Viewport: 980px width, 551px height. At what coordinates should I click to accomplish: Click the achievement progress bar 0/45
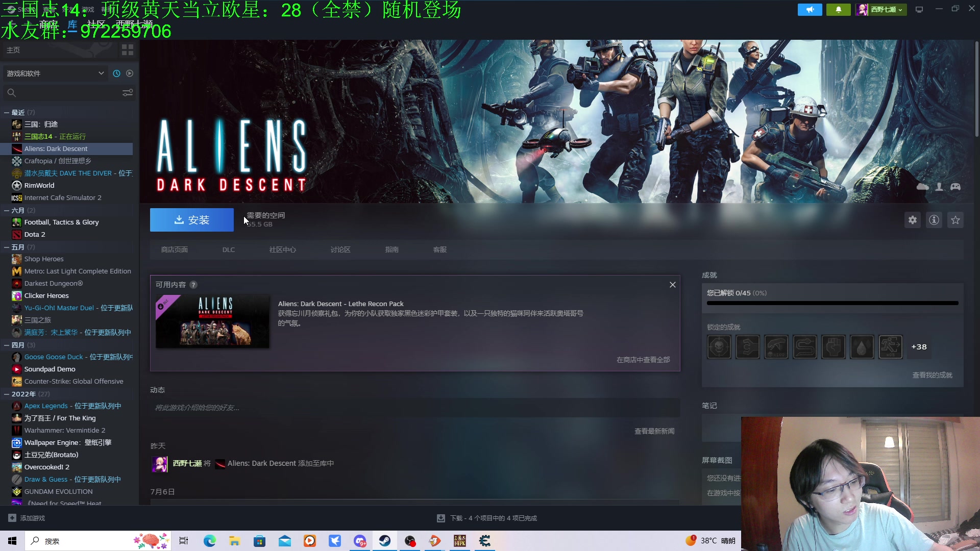832,303
